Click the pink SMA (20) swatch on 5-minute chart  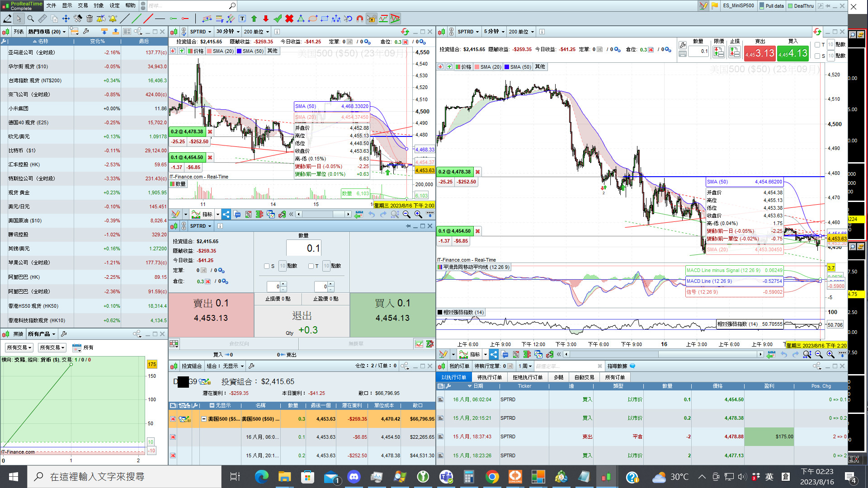[x=477, y=67]
